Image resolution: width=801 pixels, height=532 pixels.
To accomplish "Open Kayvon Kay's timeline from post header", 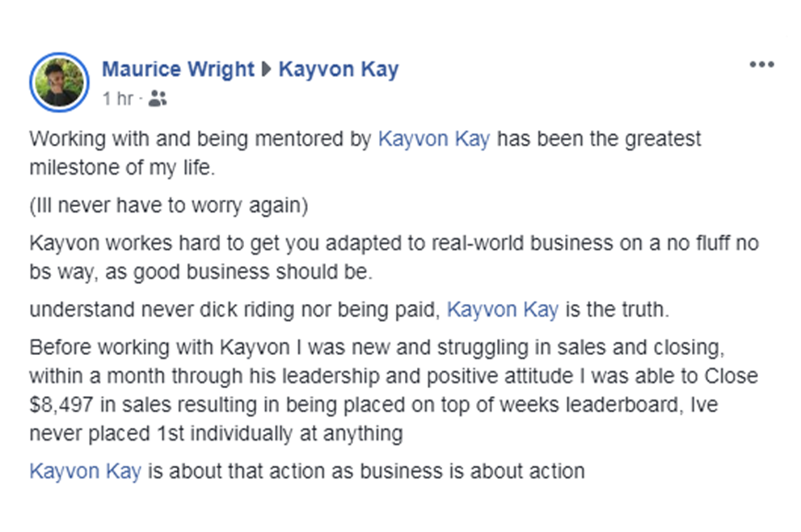I will 338,70.
